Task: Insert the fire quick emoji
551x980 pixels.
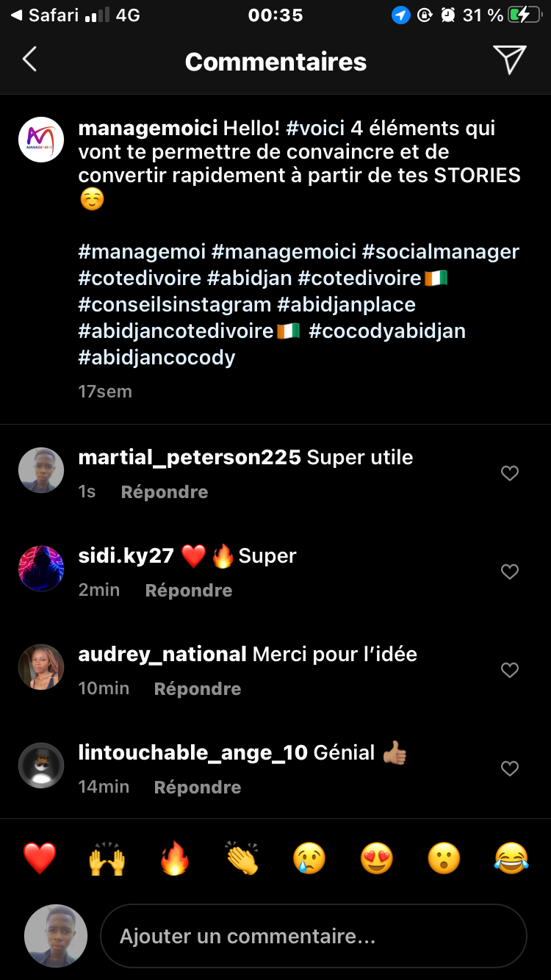Action: pos(174,858)
